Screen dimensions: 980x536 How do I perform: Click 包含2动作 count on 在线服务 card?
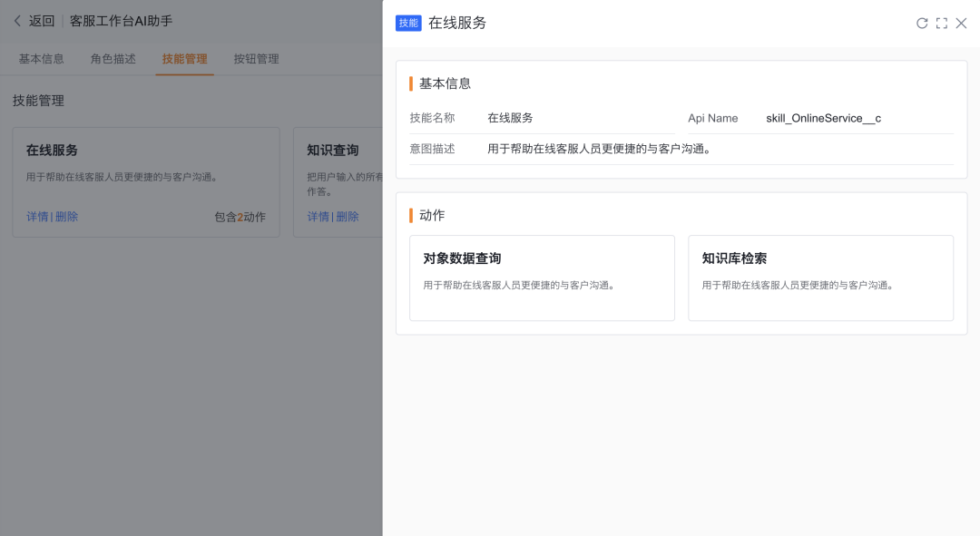[x=240, y=217]
